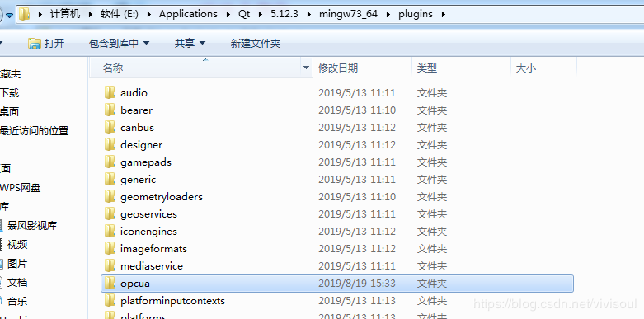Click the geometryloaders folder icon

[110, 197]
